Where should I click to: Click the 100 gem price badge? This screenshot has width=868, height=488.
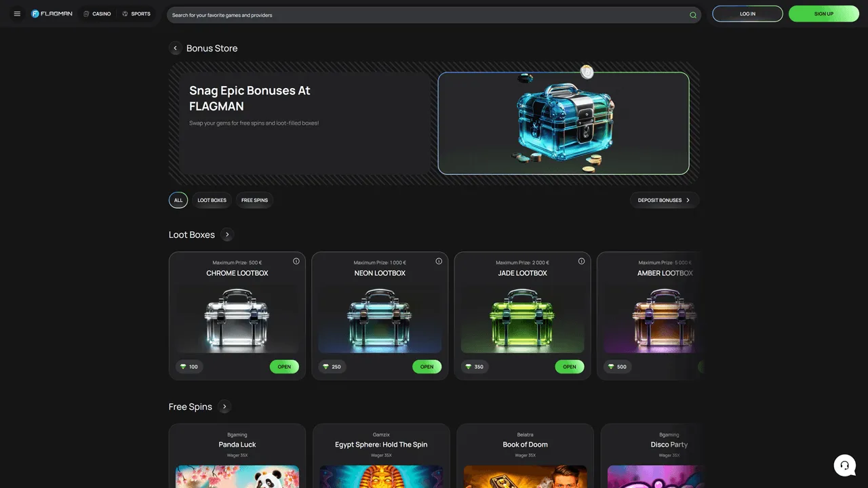point(189,367)
